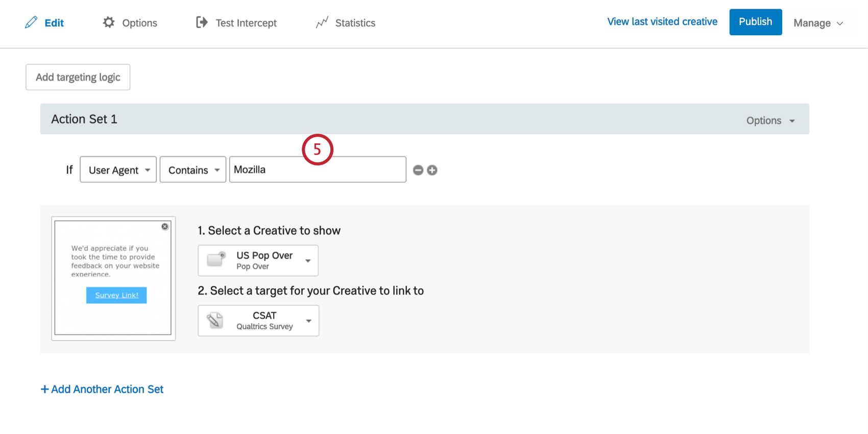Select the Edit tab

[53, 22]
